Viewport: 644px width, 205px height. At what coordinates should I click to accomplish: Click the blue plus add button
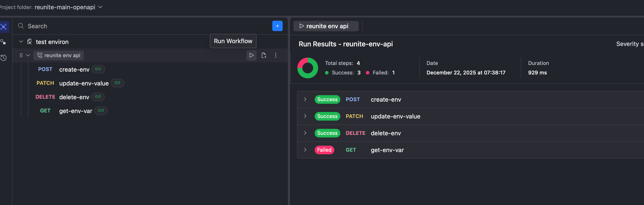[x=277, y=26]
